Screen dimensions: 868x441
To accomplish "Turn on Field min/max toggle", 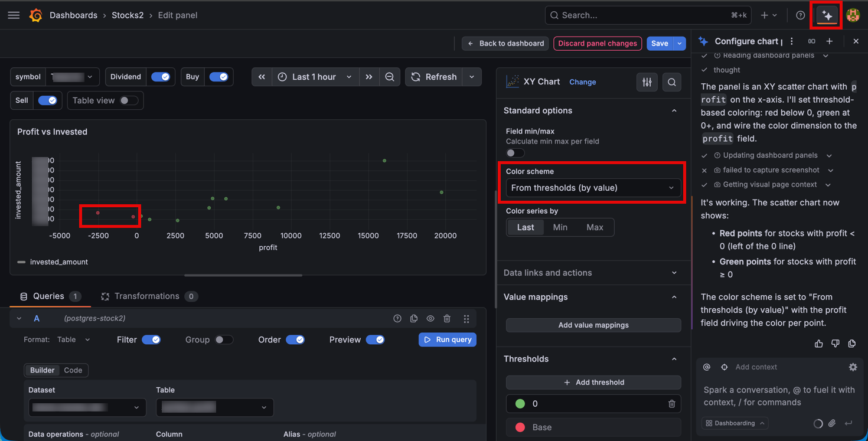I will (x=515, y=153).
